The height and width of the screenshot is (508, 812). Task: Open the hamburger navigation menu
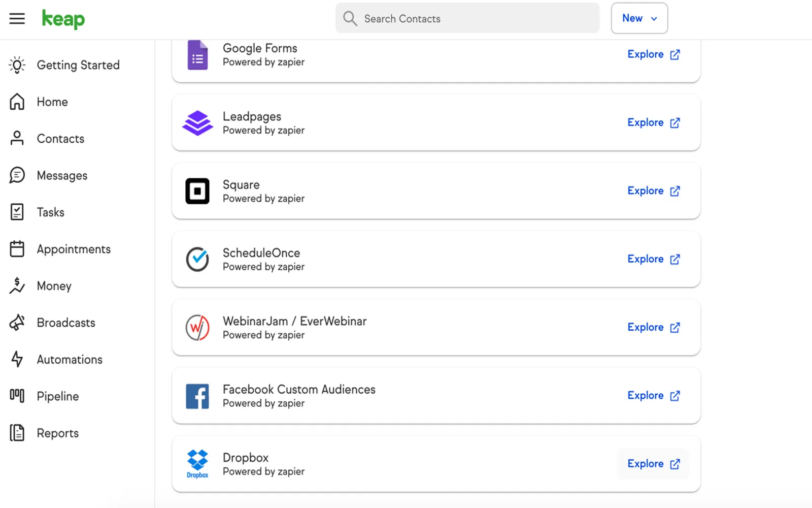click(x=17, y=19)
